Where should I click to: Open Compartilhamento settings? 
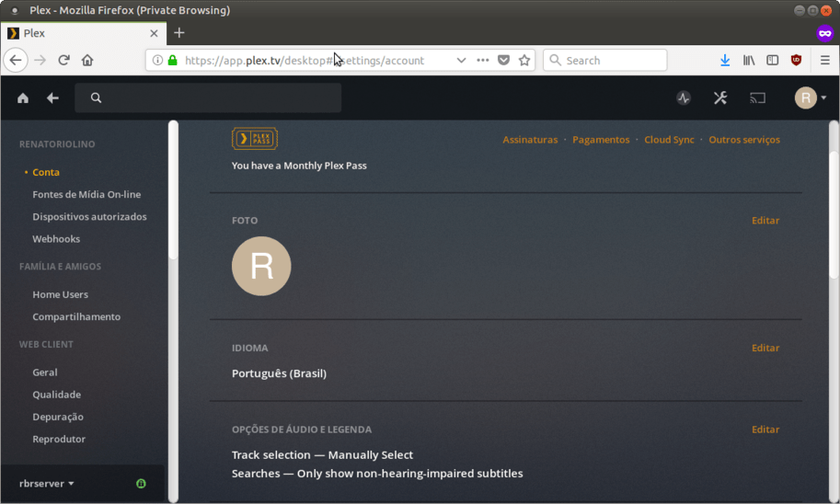coord(76,317)
